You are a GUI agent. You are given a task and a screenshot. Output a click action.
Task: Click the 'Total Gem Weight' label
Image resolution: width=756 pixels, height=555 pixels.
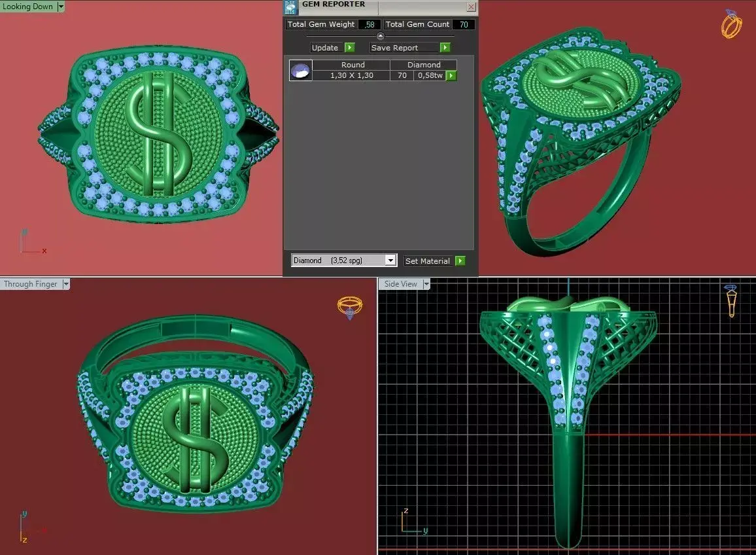click(x=321, y=24)
